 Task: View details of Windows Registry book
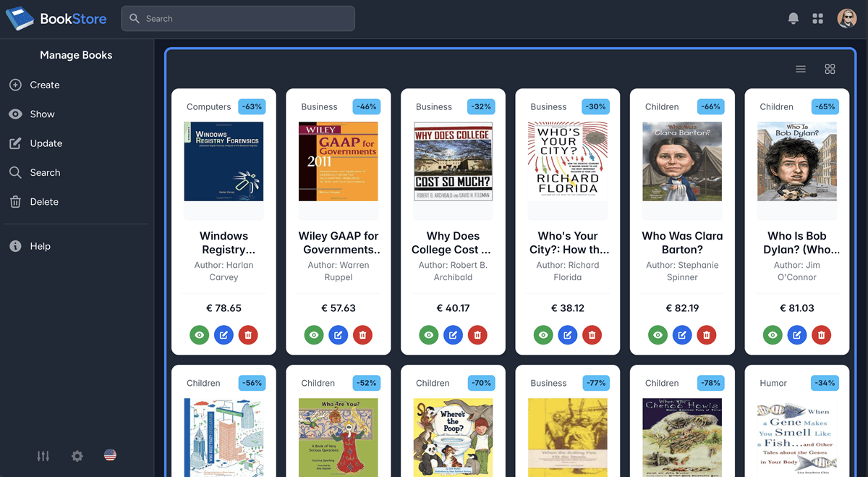coord(200,335)
